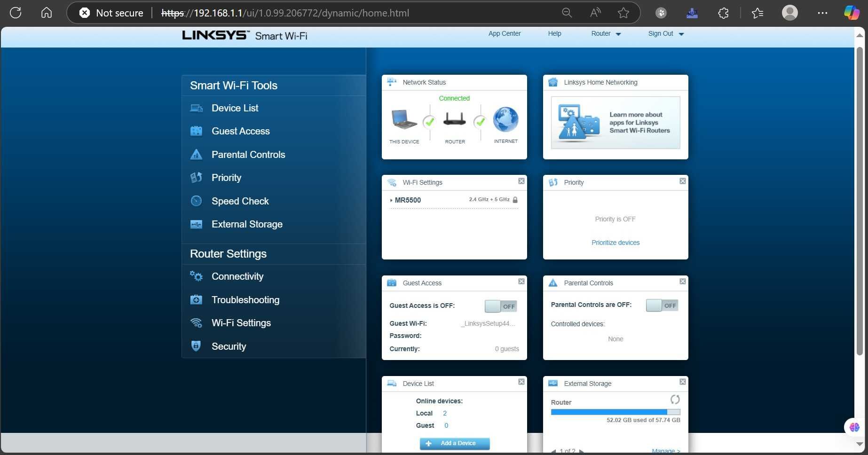Click the Not secure site warning

(x=111, y=13)
